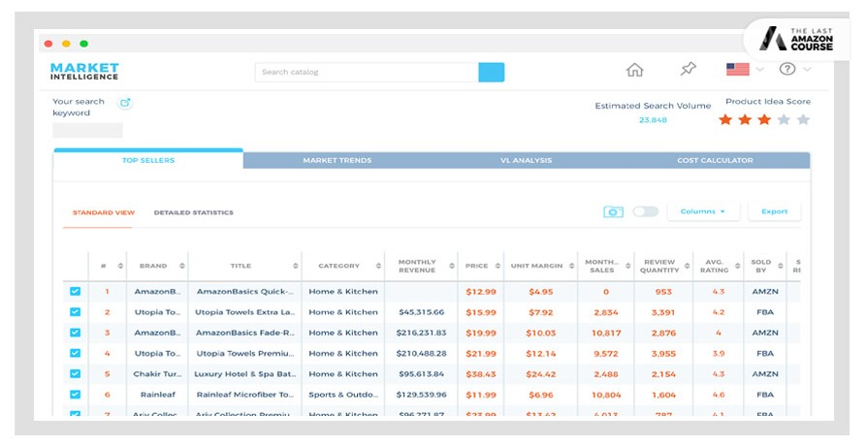Click revenue value $216,231.83
Image resolution: width=868 pixels, height=446 pixels.
[421, 333]
